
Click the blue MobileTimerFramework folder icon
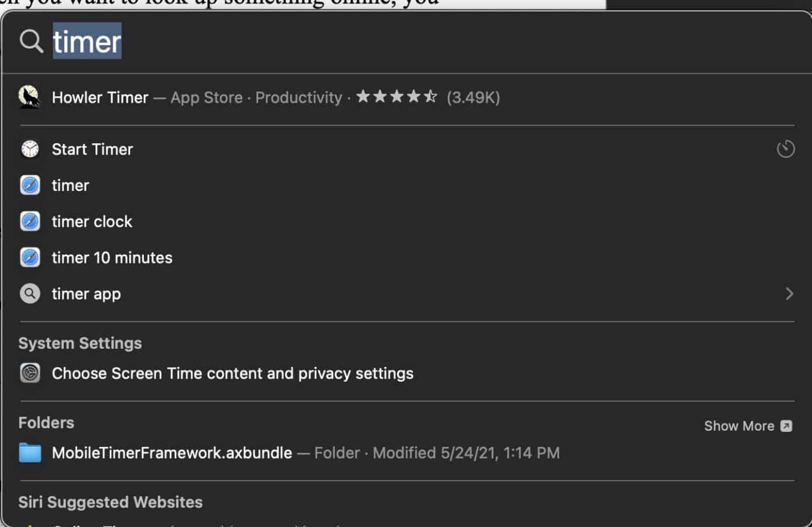click(30, 453)
